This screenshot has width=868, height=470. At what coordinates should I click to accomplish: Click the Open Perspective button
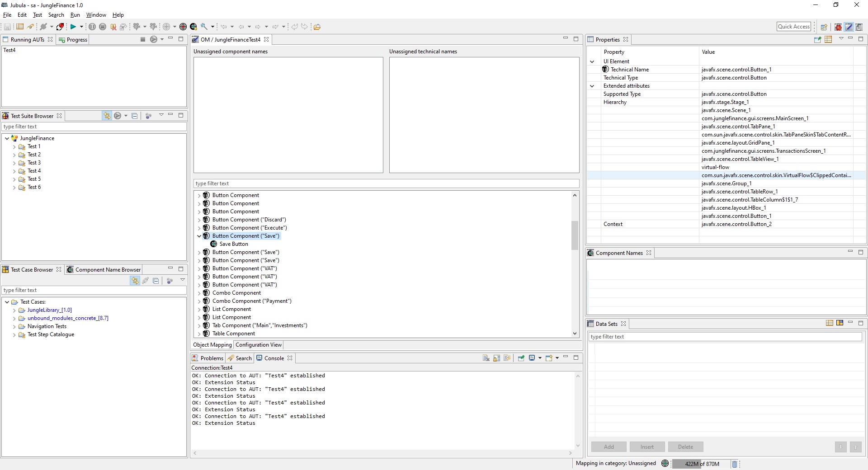coord(824,27)
